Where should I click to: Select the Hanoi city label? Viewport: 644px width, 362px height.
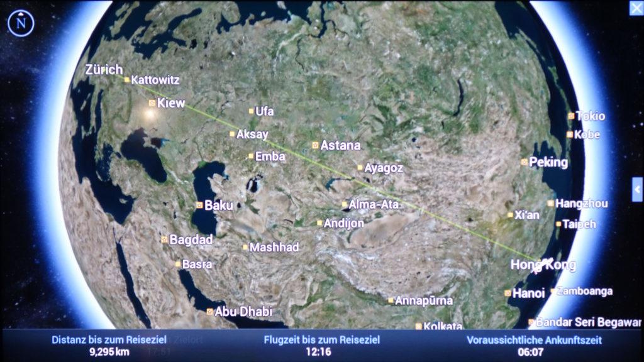528,293
